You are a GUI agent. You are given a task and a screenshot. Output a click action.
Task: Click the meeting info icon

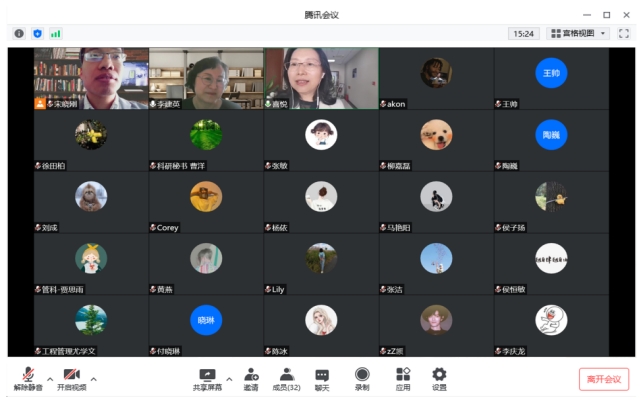19,33
